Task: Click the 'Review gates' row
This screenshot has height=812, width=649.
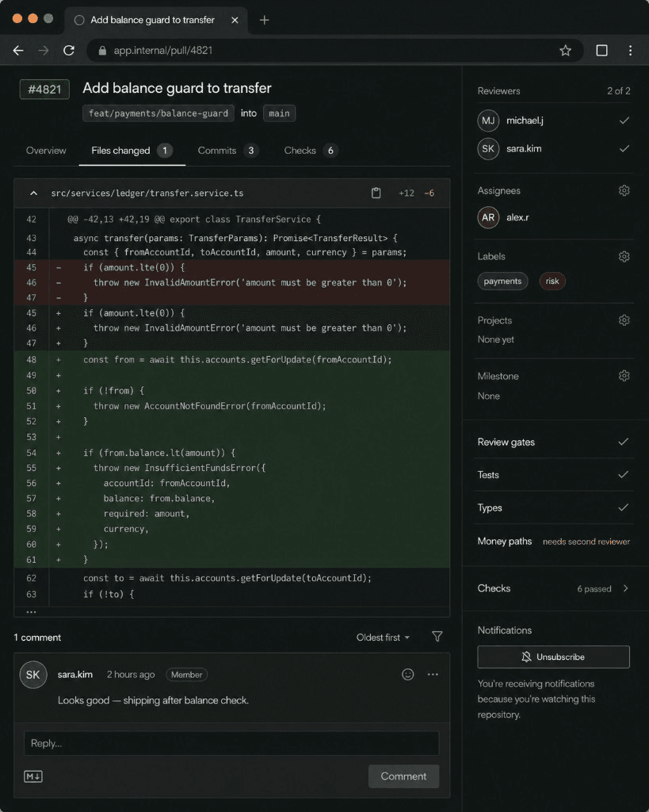Action: (x=553, y=442)
